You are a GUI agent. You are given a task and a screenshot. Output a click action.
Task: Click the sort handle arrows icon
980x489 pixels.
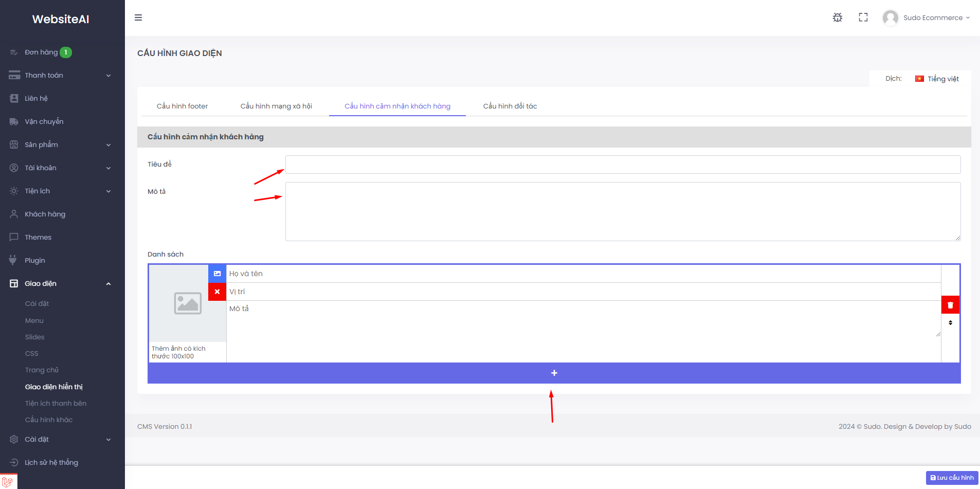(x=950, y=323)
